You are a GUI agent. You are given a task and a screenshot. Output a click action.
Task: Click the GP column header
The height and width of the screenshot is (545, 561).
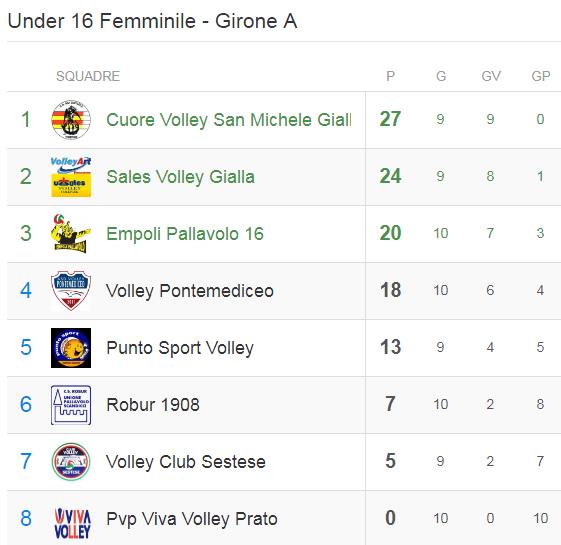(x=541, y=76)
